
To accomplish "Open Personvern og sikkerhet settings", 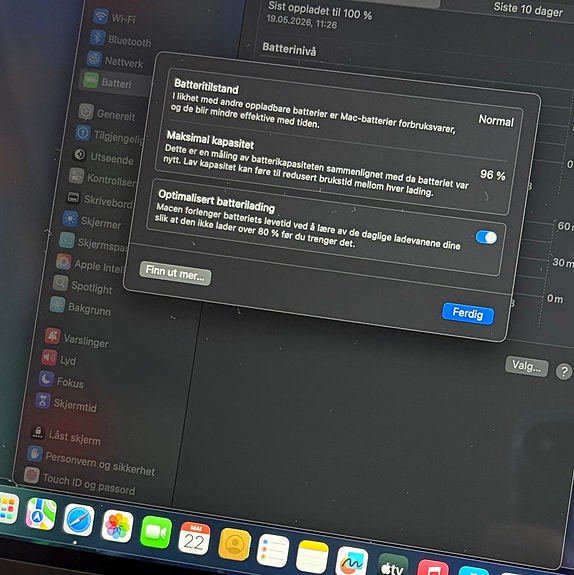I will point(91,462).
